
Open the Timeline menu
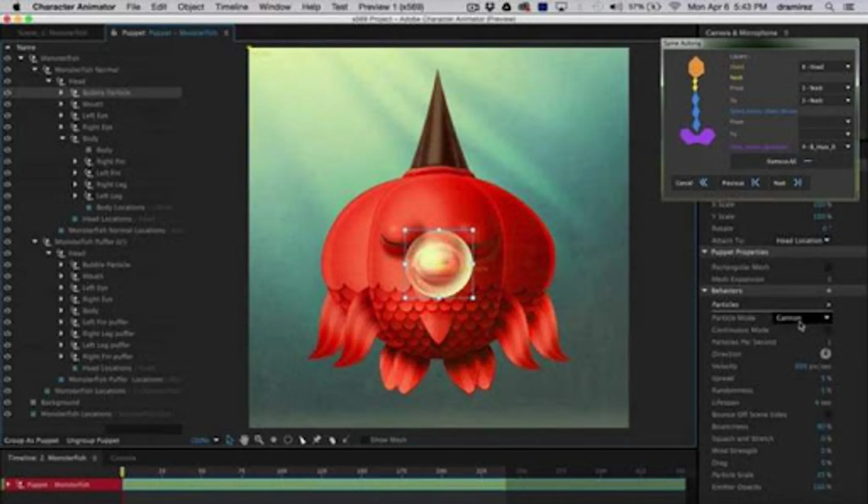(231, 7)
